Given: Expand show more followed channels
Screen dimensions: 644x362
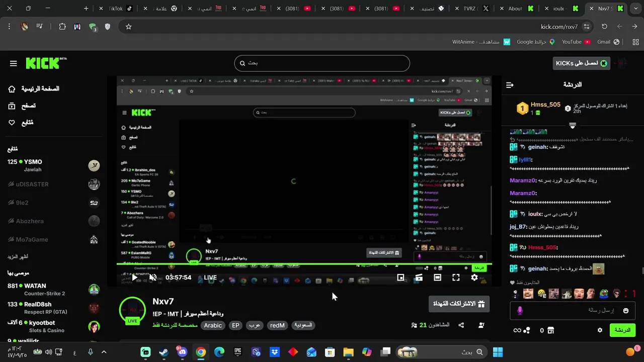Looking at the screenshot, I should tap(18, 256).
